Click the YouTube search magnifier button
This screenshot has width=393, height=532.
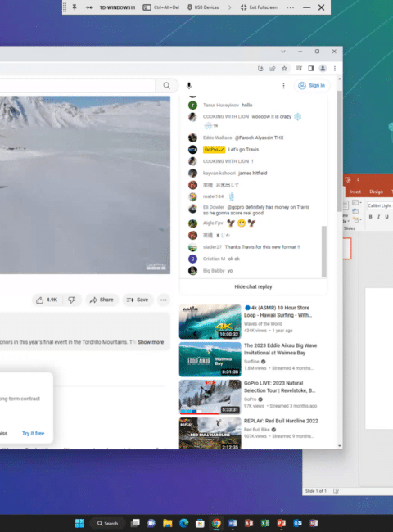click(x=167, y=85)
